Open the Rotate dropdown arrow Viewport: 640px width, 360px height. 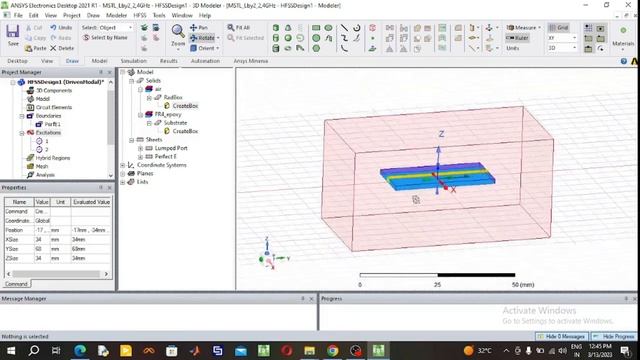pyautogui.click(x=218, y=38)
